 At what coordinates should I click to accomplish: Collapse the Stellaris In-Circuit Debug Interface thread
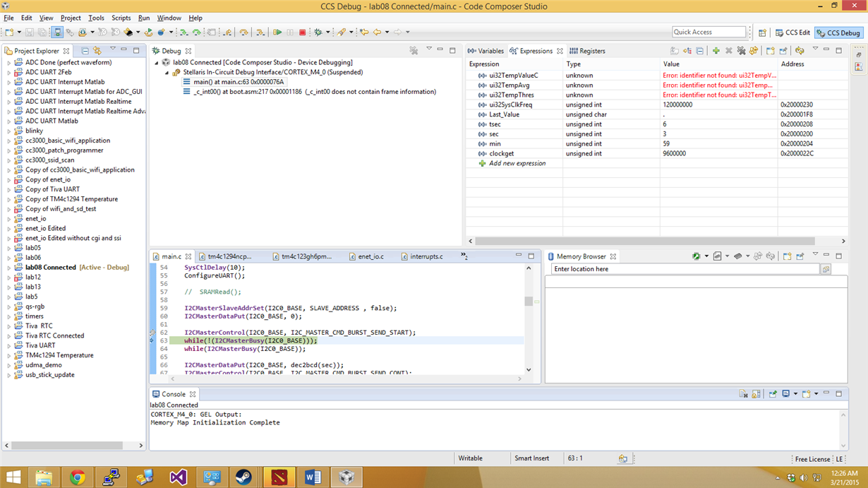tap(167, 72)
